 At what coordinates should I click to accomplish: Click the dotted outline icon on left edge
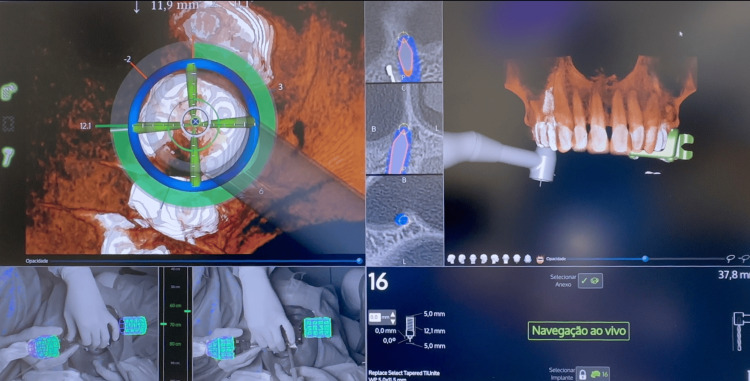pos(8,123)
